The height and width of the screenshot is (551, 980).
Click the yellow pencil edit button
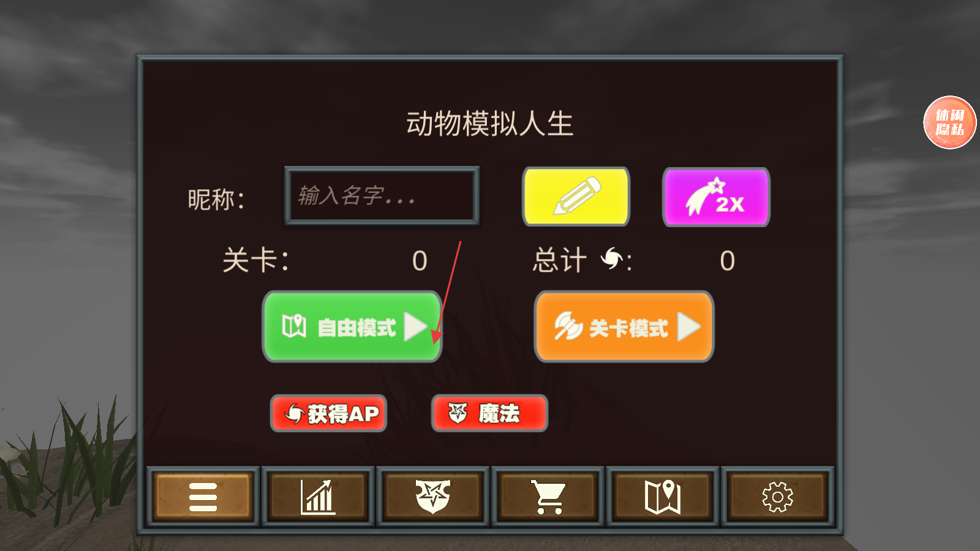click(576, 197)
